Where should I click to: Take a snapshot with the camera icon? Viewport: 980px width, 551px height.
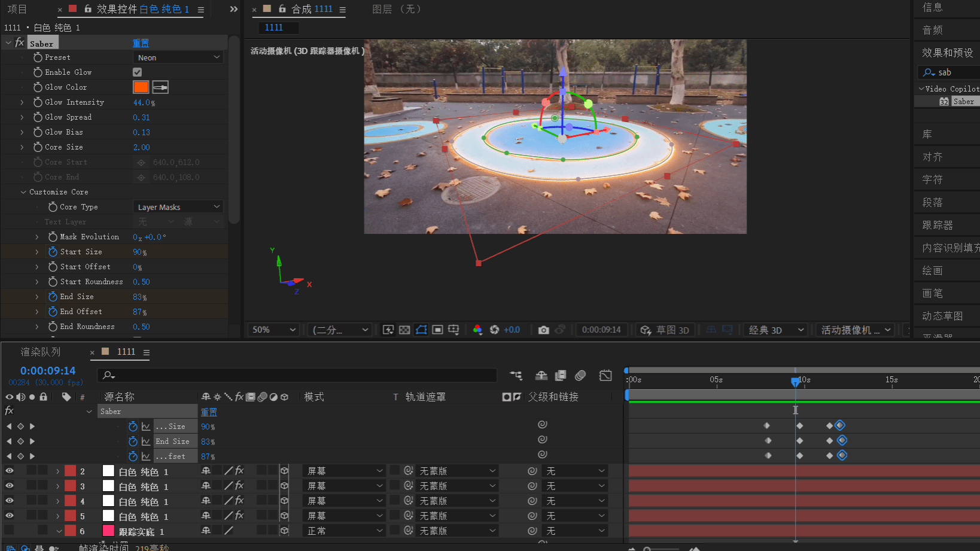(x=543, y=330)
